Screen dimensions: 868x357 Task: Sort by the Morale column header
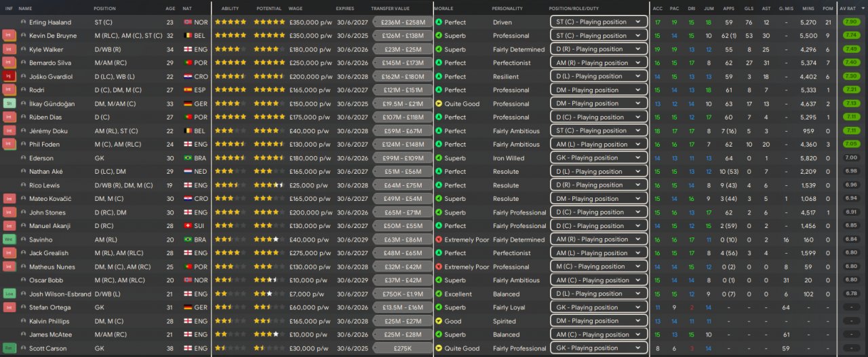pos(444,8)
